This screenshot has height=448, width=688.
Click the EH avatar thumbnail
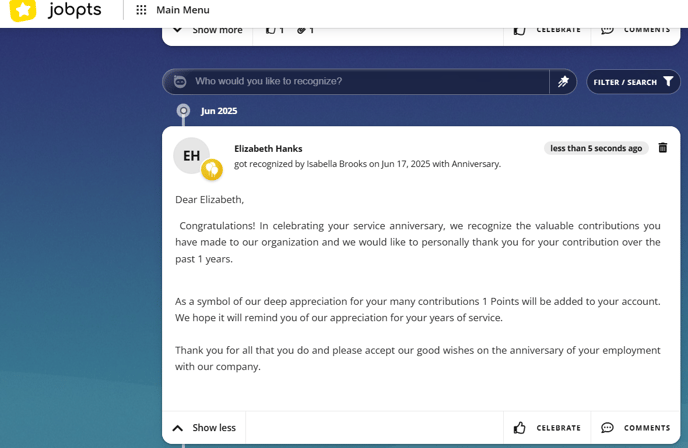(x=191, y=156)
